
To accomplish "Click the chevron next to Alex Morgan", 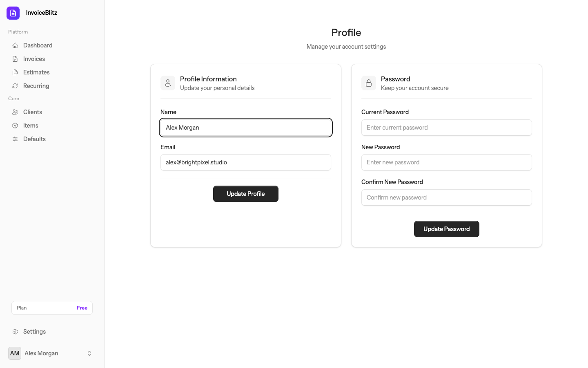I will click(89, 353).
